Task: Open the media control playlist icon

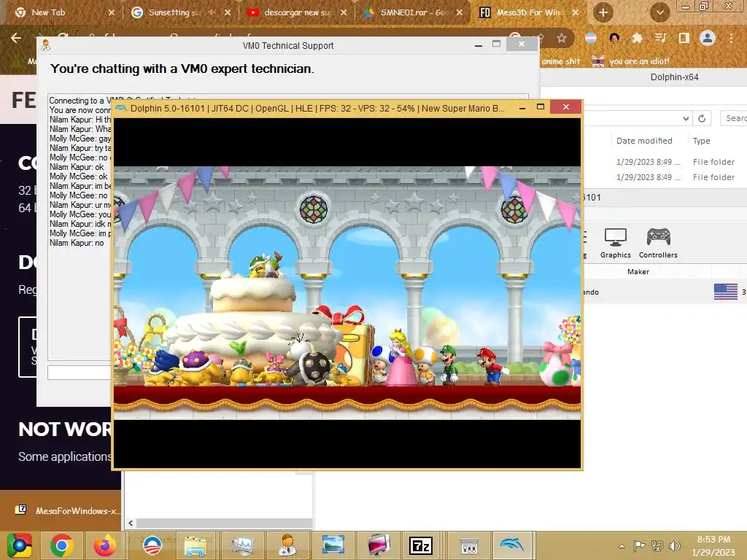Action: 660,38
